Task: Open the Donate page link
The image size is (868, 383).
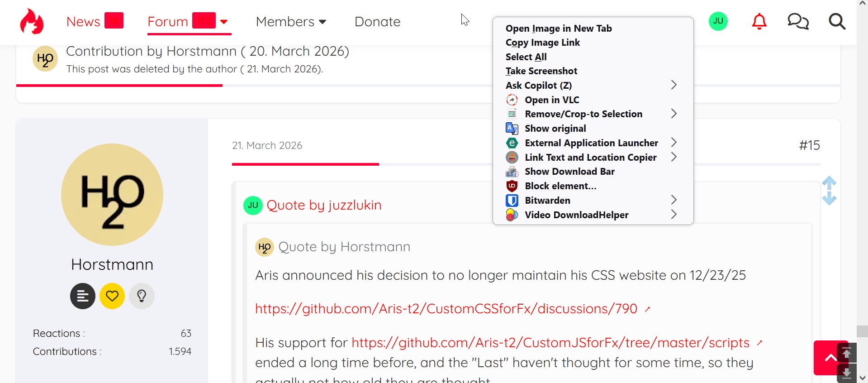Action: [377, 22]
